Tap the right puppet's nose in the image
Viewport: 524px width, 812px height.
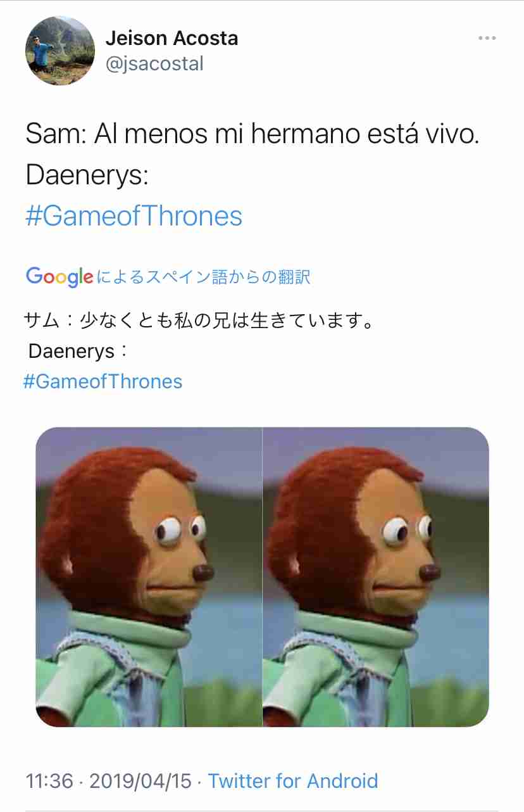pos(430,573)
